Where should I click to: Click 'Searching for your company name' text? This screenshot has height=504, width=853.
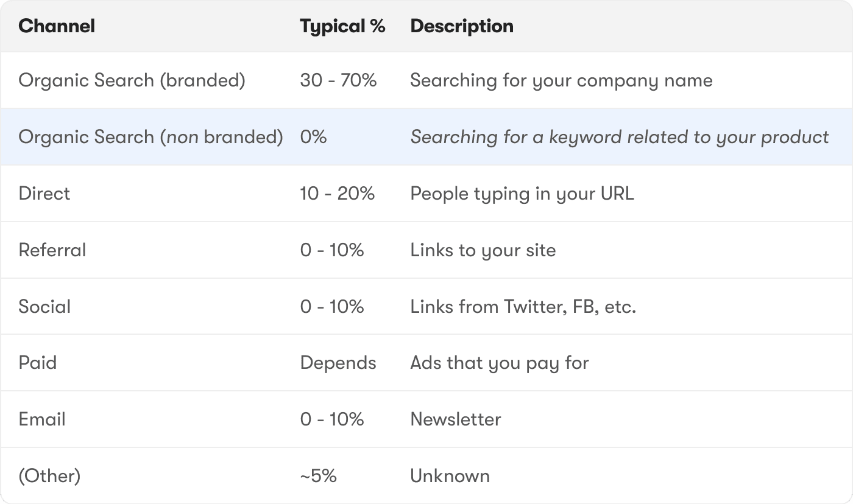point(561,80)
